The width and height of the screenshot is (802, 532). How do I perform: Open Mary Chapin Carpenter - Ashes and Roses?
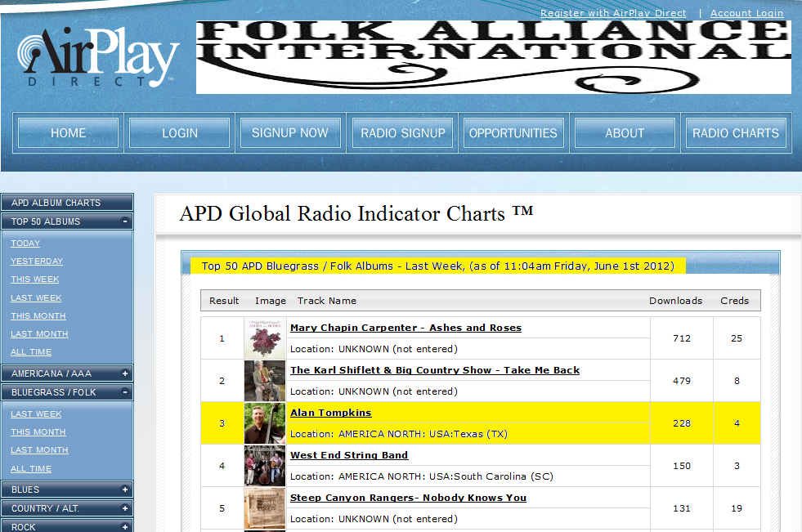pyautogui.click(x=405, y=328)
